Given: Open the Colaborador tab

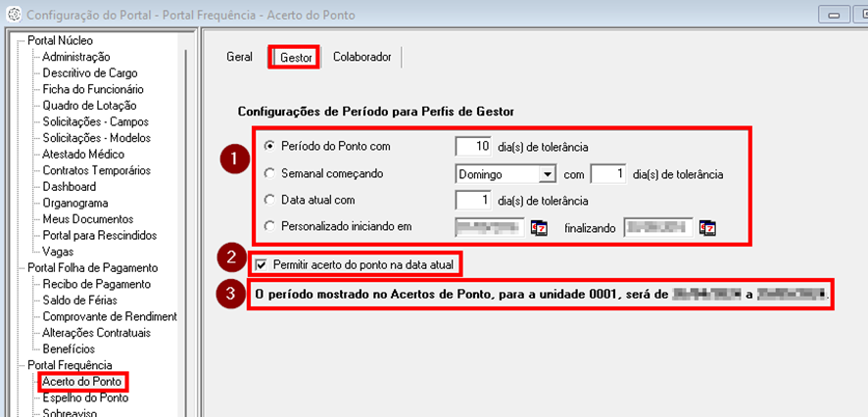Looking at the screenshot, I should click(362, 58).
